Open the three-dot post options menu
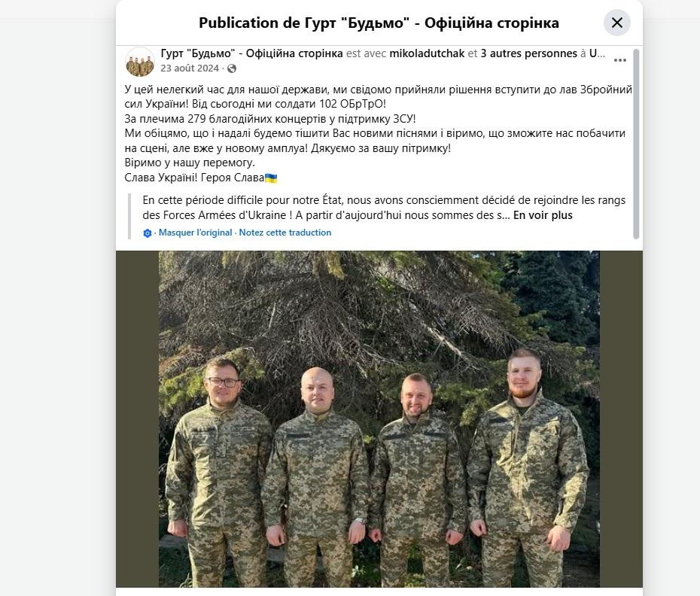 [x=619, y=60]
